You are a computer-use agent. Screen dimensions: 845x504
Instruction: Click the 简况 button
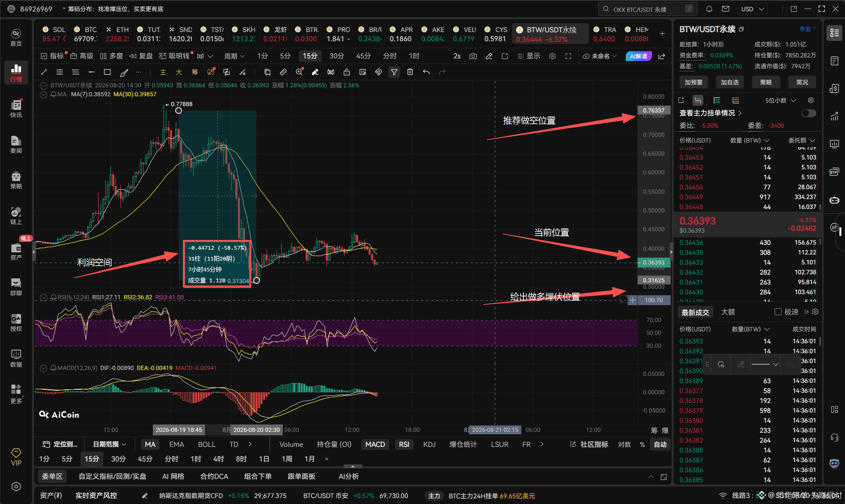point(802,82)
